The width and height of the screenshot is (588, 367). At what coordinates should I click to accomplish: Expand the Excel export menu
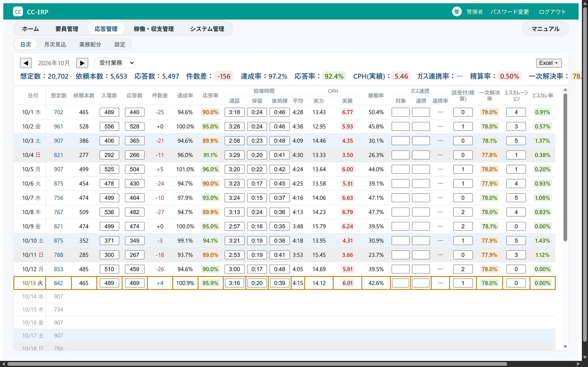549,63
